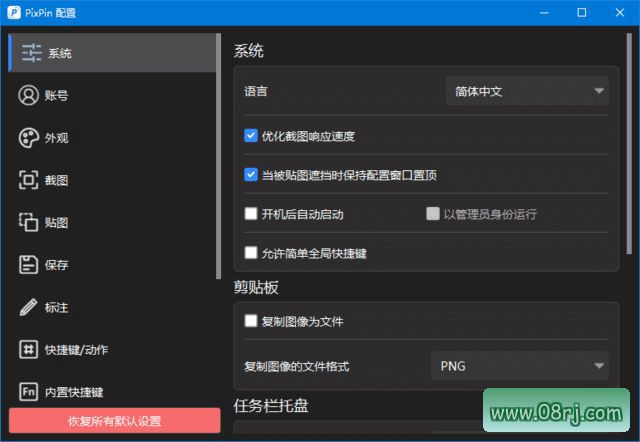This screenshot has width=640, height=442.
Task: Close the PixPin 配置 window
Action: [x=620, y=13]
